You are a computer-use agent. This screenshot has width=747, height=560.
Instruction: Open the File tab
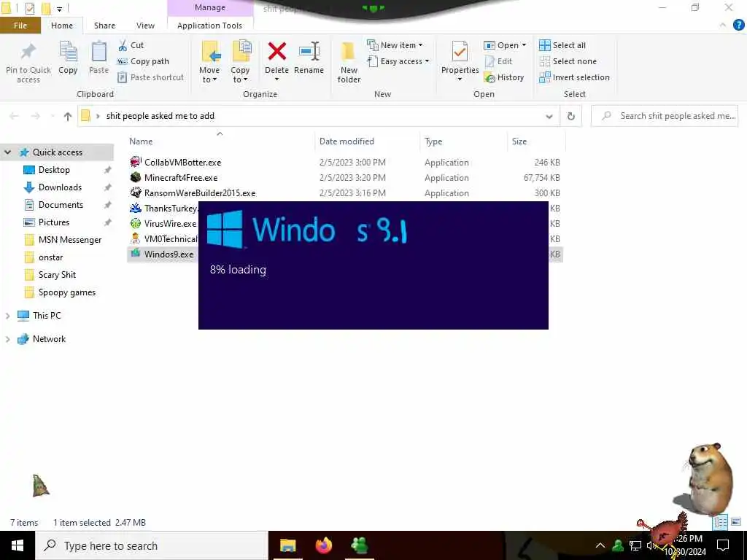pos(20,26)
